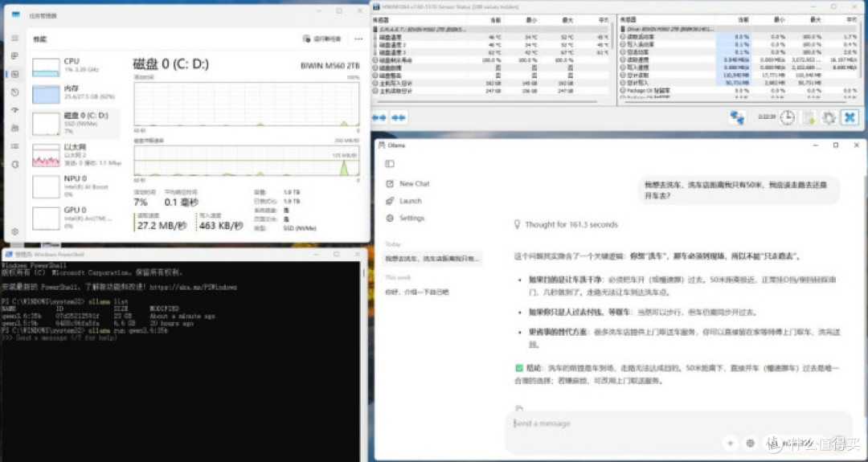Expand Thought for 161.3 seconds section
Viewport: 868px width, 462px height.
[567, 225]
